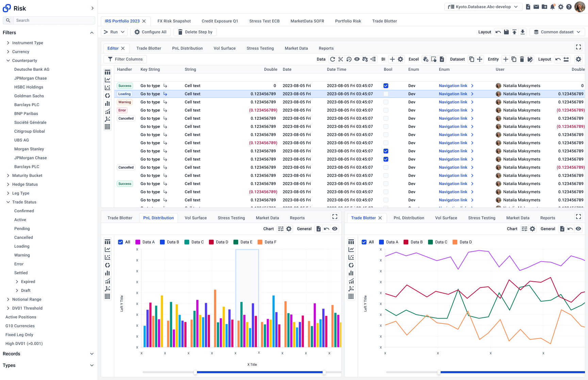Switch to the FX Risk Snapshot tab

pos(174,21)
